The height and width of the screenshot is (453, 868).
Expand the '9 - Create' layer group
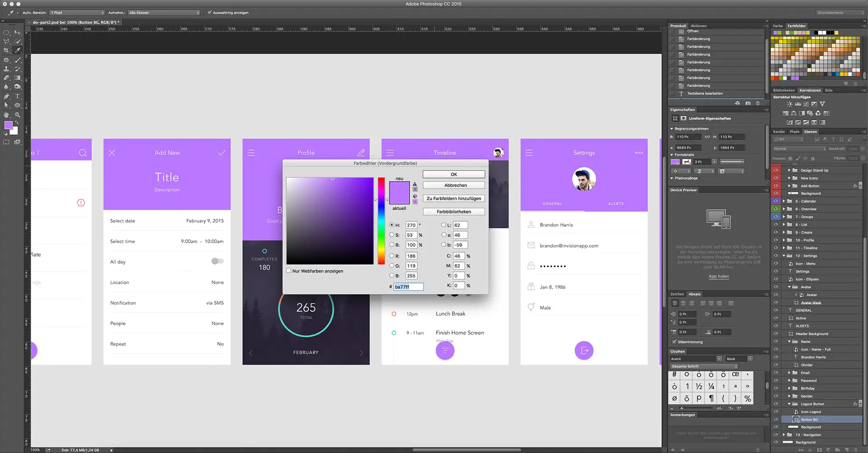[x=784, y=232]
